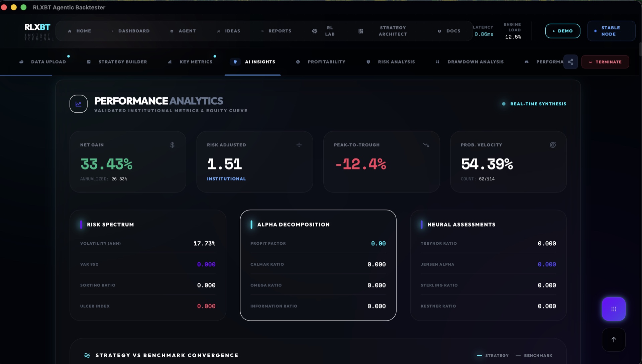Click the Profit Factor 0.00 value
The width and height of the screenshot is (642, 364).
tap(378, 243)
